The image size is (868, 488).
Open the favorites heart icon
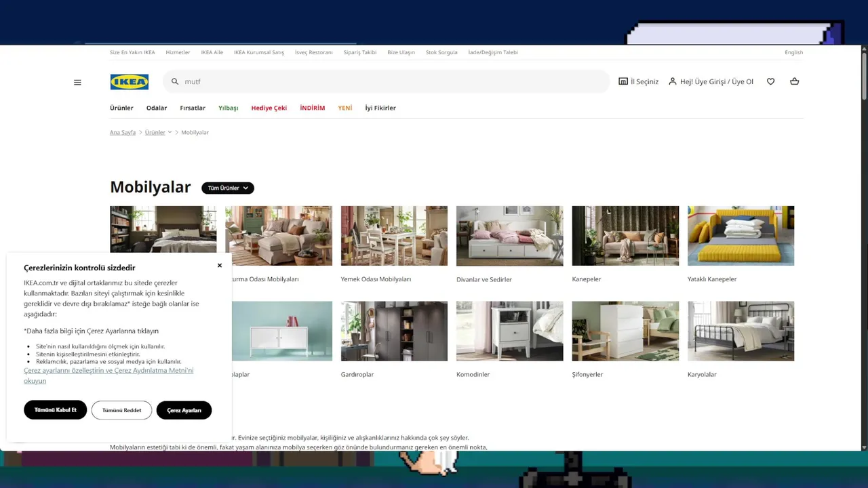(770, 81)
